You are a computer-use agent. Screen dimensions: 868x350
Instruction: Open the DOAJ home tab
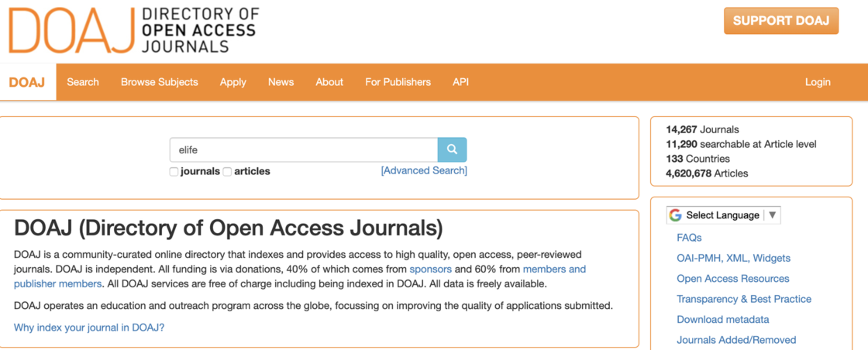[27, 82]
